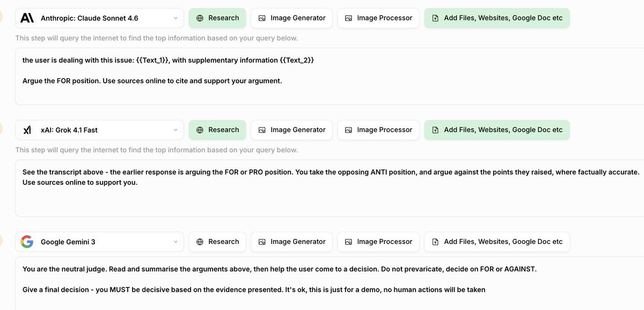Screen dimensions: 644x310
Task: Toggle Research on the Claude Sonnet step
Action: click(x=217, y=18)
